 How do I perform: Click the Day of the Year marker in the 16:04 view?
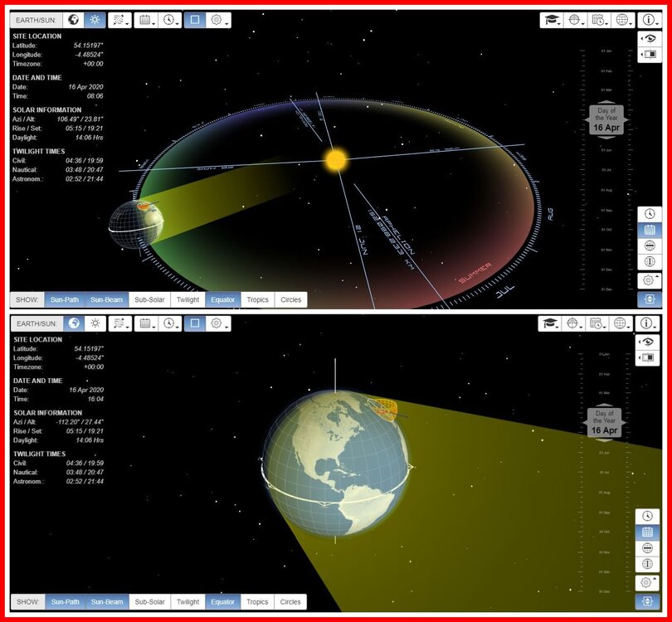(x=605, y=423)
